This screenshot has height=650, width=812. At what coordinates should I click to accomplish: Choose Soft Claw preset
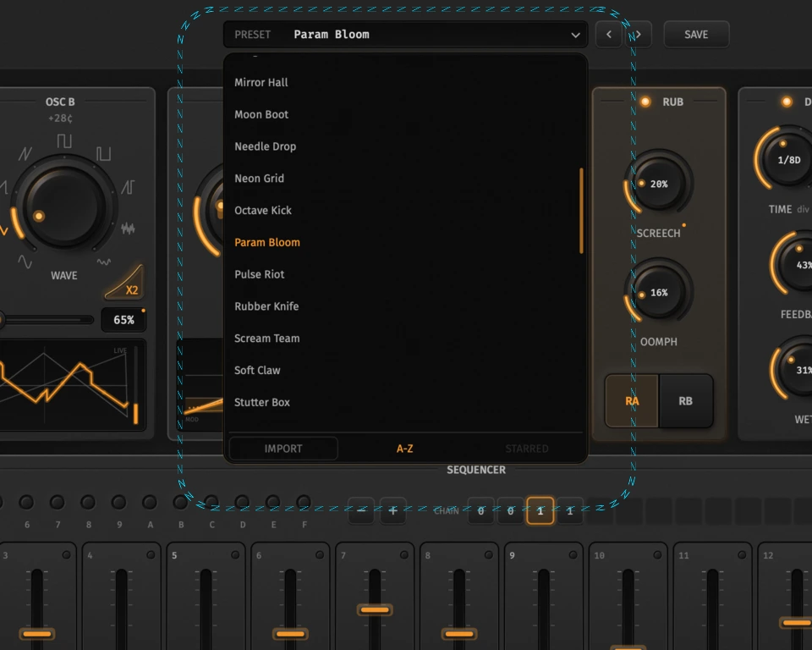(x=404, y=370)
